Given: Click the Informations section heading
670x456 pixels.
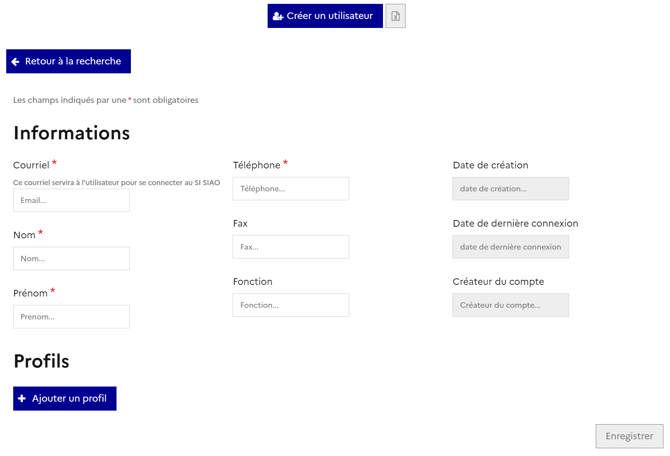Looking at the screenshot, I should click(x=71, y=133).
